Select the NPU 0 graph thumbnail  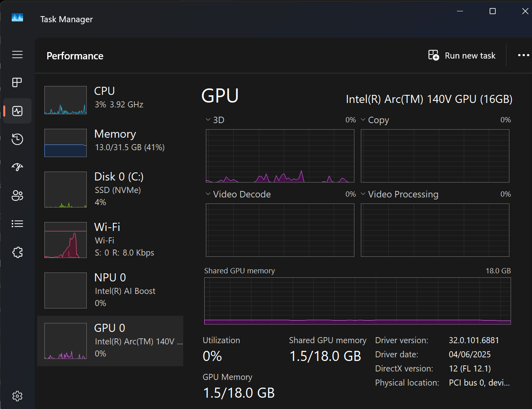tap(65, 290)
